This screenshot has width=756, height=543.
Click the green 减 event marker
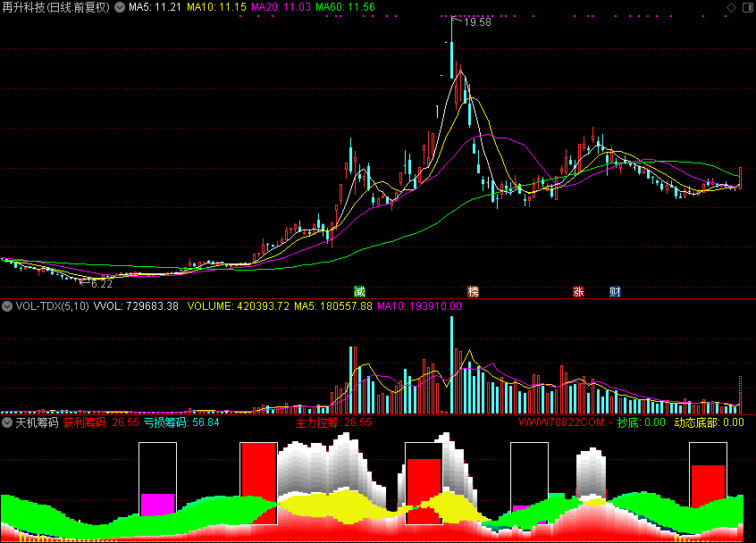point(359,291)
